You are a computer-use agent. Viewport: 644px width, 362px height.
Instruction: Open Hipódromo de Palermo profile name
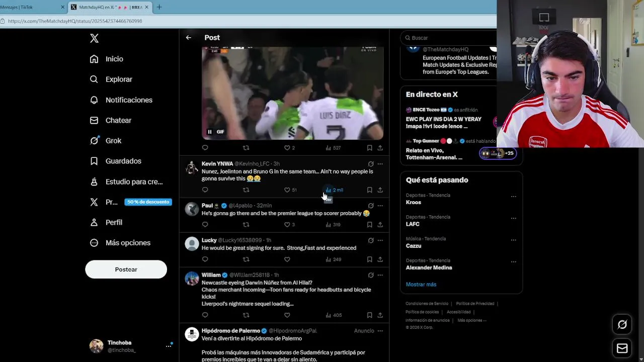pyautogui.click(x=230, y=331)
